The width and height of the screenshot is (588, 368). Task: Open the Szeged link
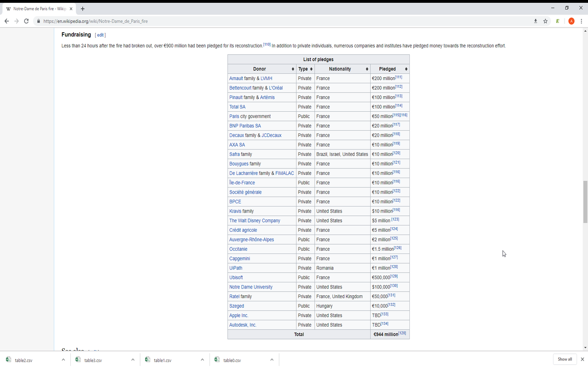(x=237, y=306)
